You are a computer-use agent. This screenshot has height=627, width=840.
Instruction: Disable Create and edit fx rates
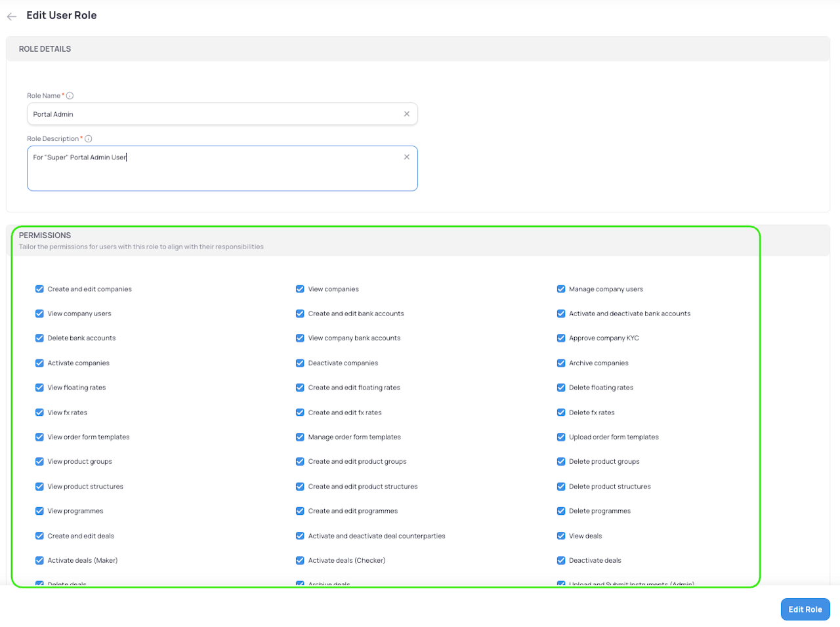pyautogui.click(x=300, y=413)
